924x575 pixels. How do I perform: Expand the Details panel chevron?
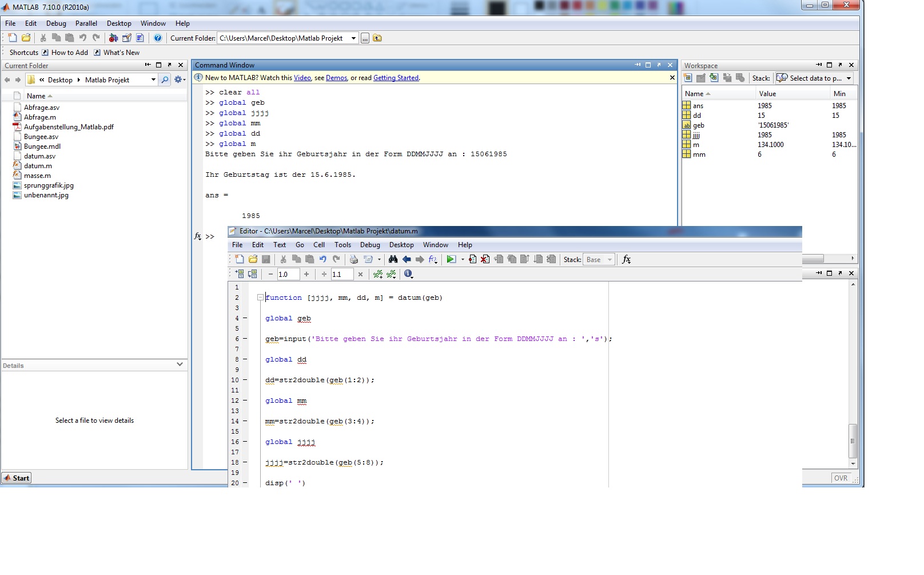(180, 364)
